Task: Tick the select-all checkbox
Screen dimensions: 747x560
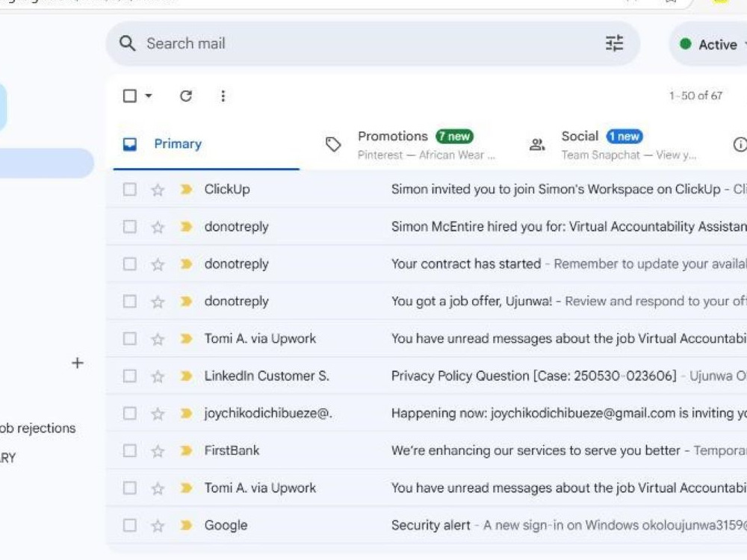Action: tap(129, 96)
